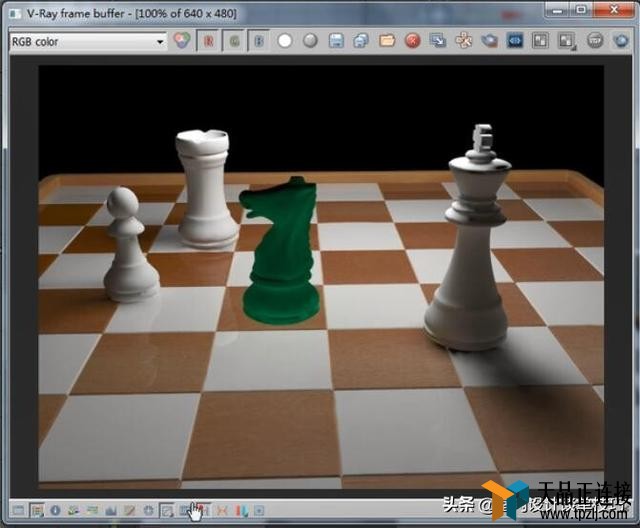Toggle the blue channel view button

tap(259, 41)
